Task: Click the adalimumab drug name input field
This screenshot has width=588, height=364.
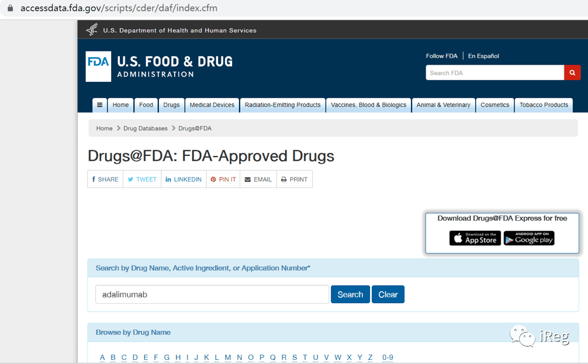Action: click(212, 294)
